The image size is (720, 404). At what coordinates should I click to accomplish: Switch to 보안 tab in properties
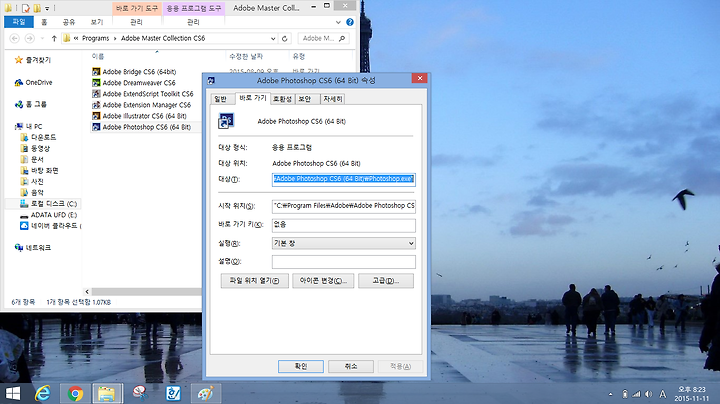(x=305, y=99)
